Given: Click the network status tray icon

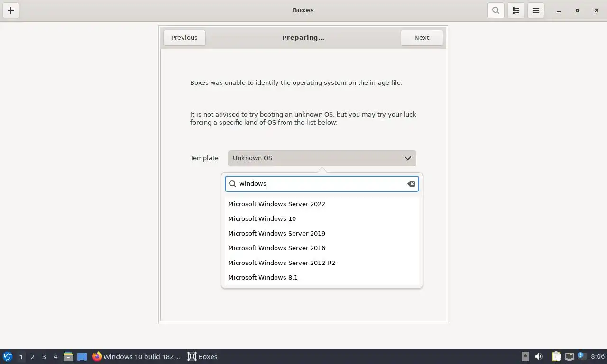Looking at the screenshot, I should coord(569,356).
